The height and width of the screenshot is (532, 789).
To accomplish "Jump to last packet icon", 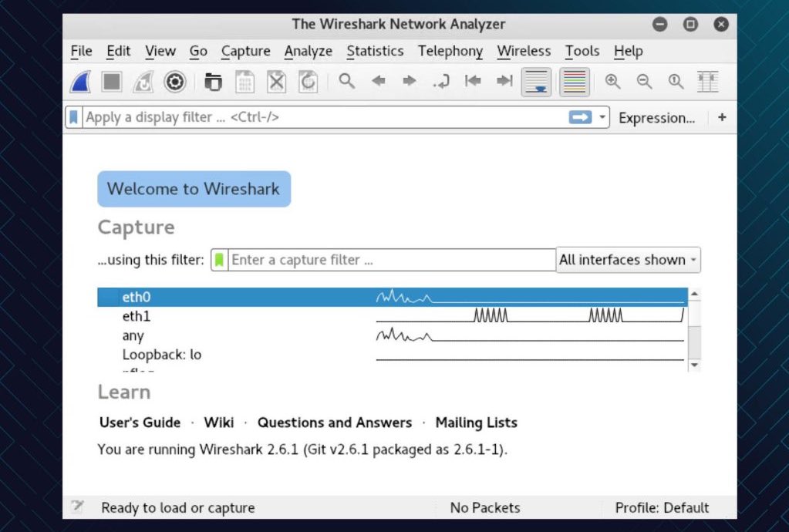I will 504,80.
